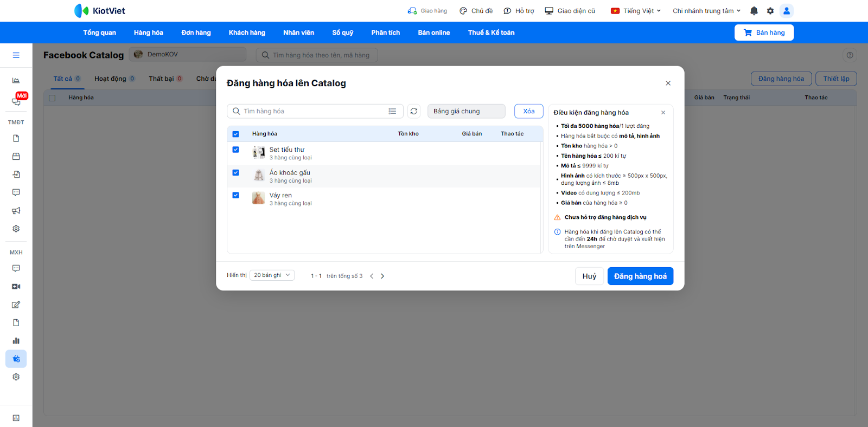Viewport: 868px width, 427px height.
Task: Click the Bán hàng button
Action: coord(764,33)
